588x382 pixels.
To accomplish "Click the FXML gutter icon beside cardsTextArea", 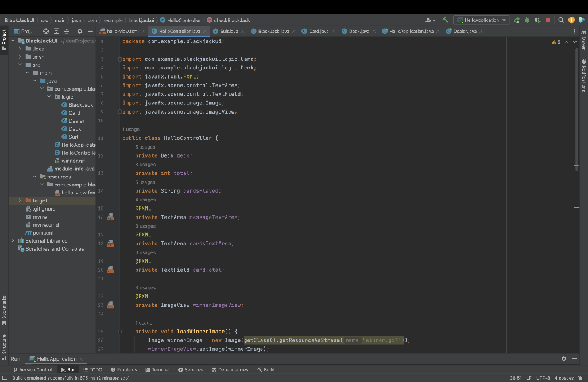I will coord(110,243).
